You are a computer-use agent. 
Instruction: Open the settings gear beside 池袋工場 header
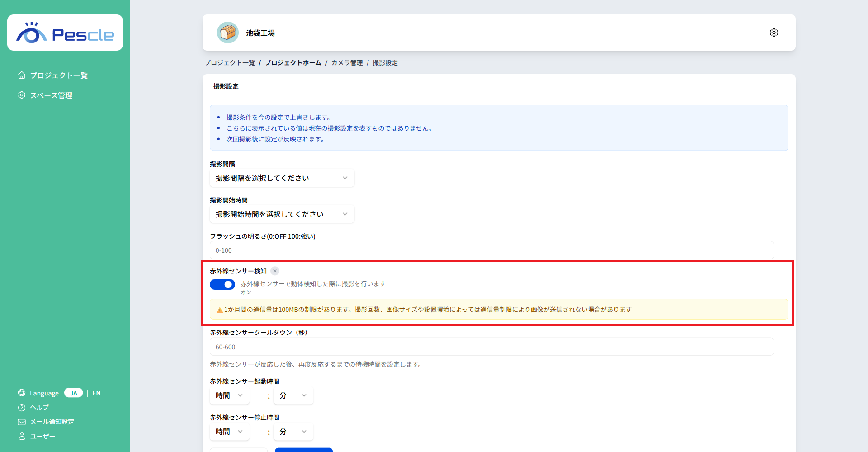pos(774,32)
